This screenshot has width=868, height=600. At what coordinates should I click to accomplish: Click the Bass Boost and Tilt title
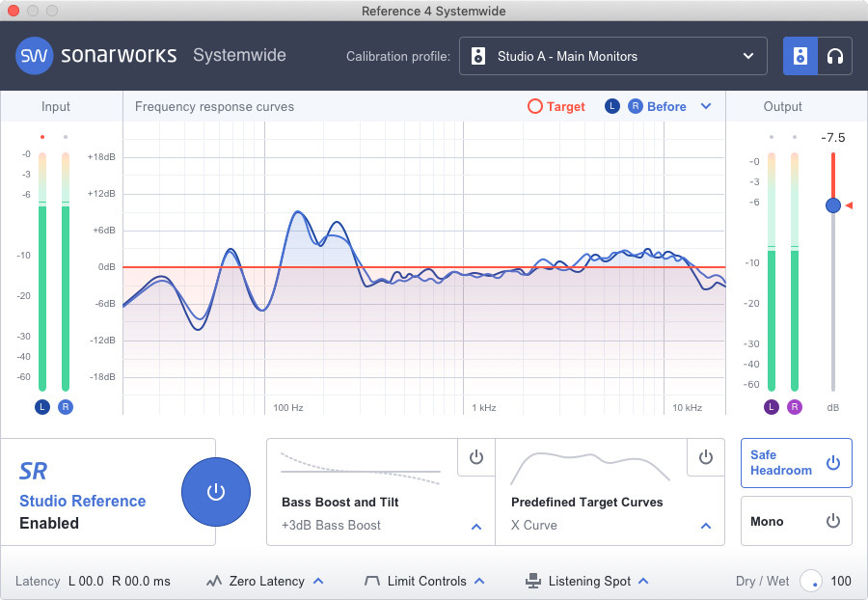[x=339, y=502]
